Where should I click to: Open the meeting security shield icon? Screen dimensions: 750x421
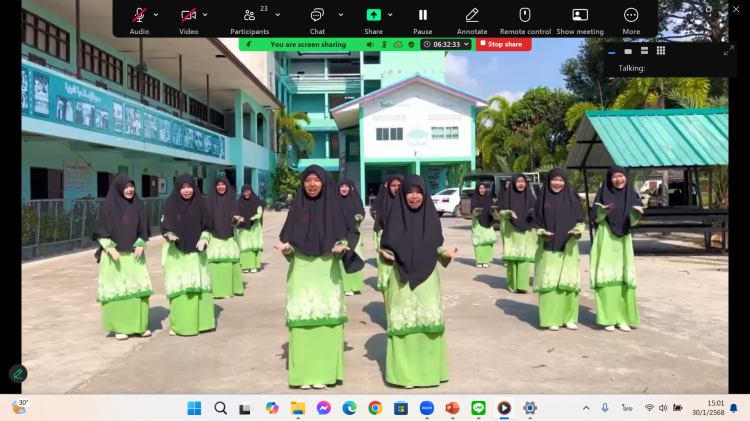(x=411, y=44)
